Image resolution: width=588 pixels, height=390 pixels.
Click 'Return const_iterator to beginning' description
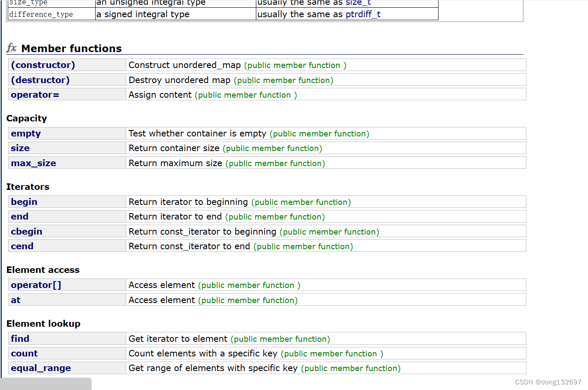click(202, 232)
